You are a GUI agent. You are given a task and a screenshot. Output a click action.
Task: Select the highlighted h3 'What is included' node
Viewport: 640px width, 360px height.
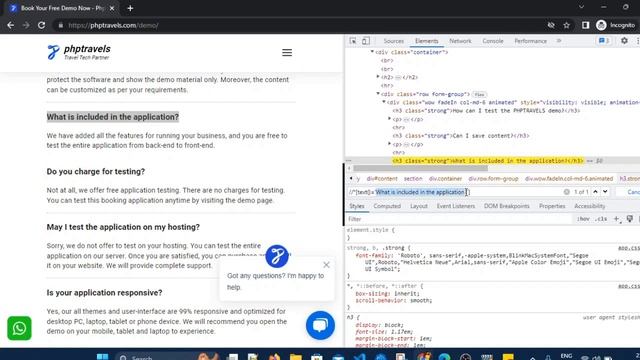(488, 161)
